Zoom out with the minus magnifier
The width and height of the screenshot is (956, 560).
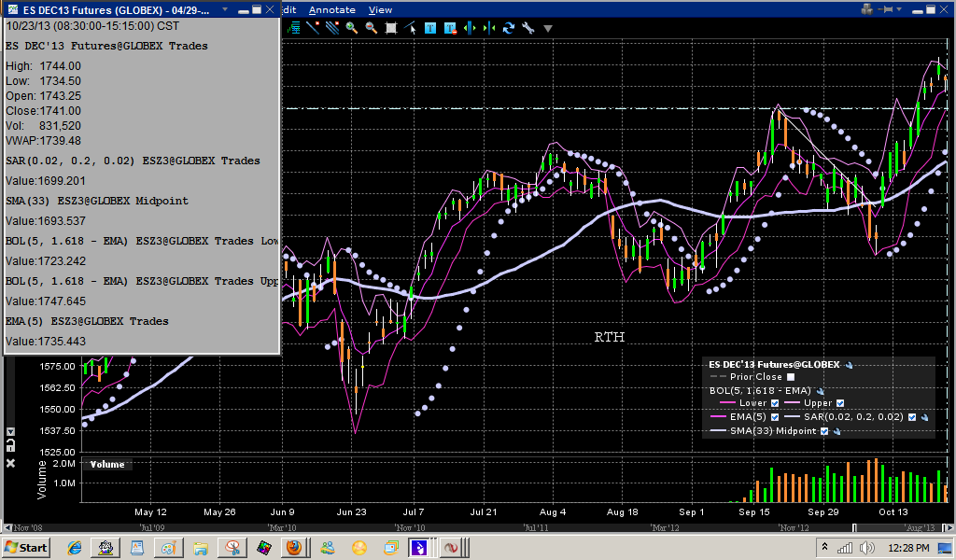pos(372,28)
